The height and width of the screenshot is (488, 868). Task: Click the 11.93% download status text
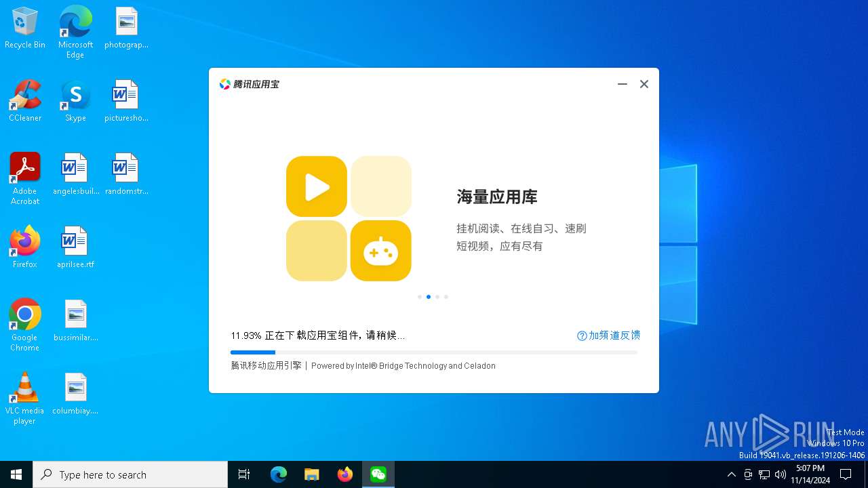(318, 335)
